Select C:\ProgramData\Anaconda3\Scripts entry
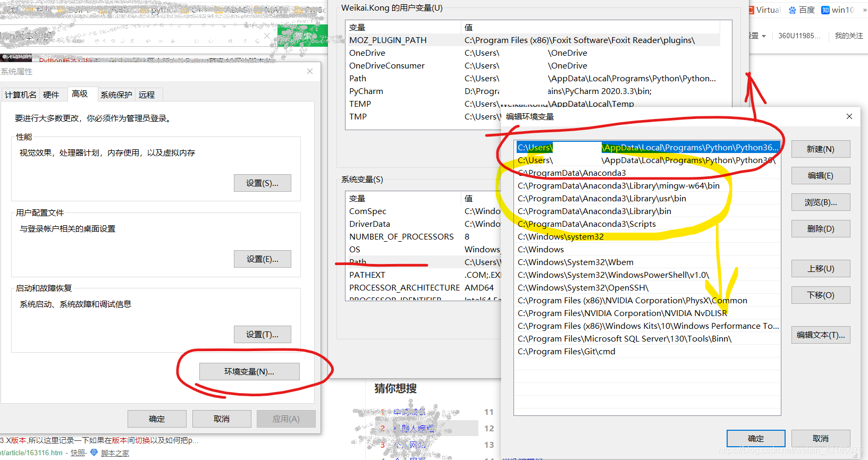Image resolution: width=868 pixels, height=460 pixels. click(647, 224)
